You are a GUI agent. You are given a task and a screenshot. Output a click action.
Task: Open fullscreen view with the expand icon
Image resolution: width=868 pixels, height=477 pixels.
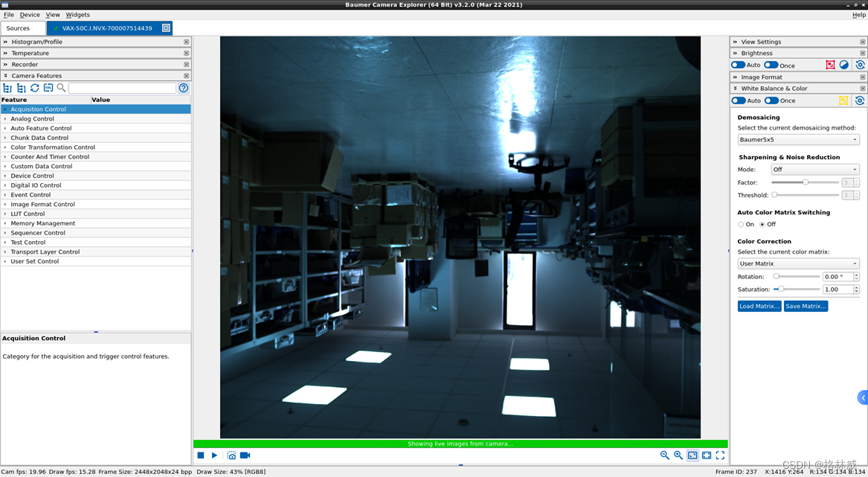[x=720, y=455]
